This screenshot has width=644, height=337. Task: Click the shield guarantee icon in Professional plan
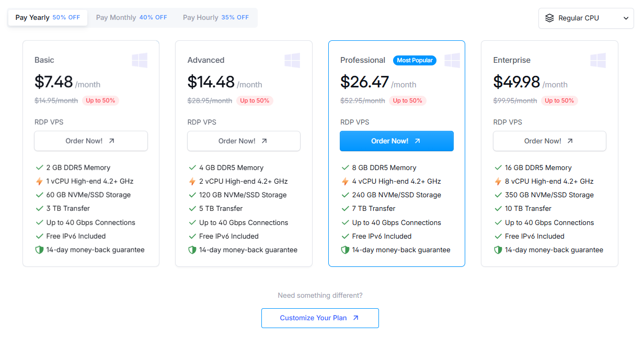tap(345, 250)
